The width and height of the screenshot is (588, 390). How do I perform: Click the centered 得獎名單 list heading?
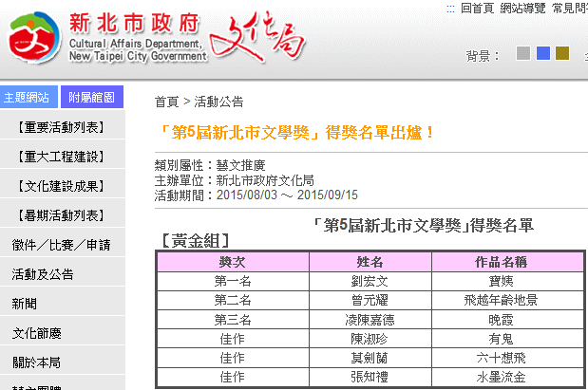click(424, 226)
